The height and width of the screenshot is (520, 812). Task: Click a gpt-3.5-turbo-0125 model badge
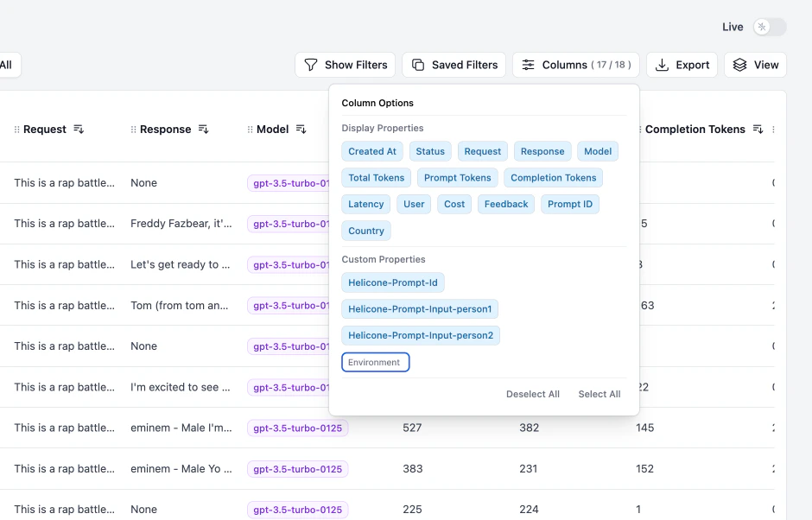[297, 428]
